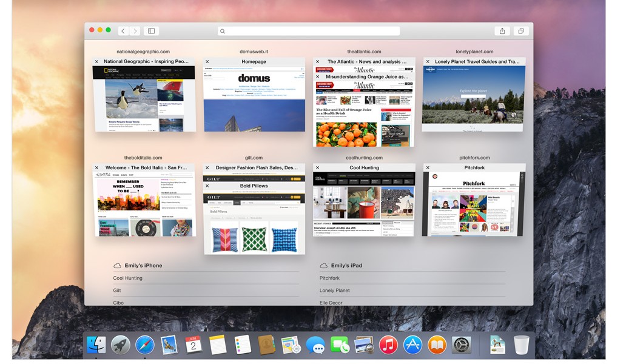Viewport: 626px width, 364px height.
Task: Open the Mac App Store in Dock
Action: coord(412,345)
